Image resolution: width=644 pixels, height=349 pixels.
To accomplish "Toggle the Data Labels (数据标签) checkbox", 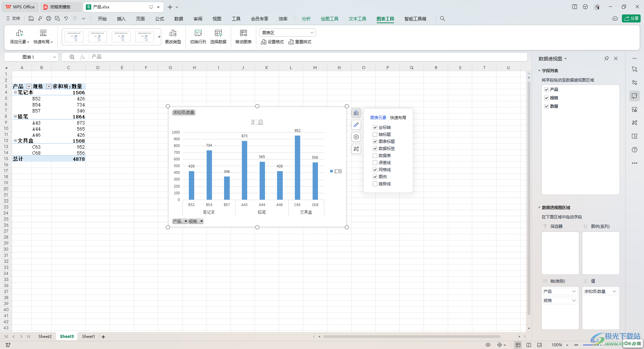I will pyautogui.click(x=375, y=149).
